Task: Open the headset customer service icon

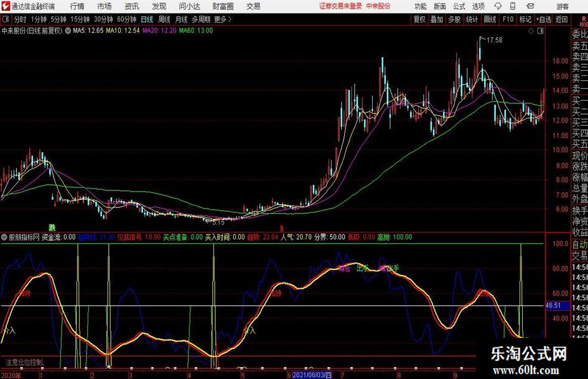Action: [x=498, y=6]
